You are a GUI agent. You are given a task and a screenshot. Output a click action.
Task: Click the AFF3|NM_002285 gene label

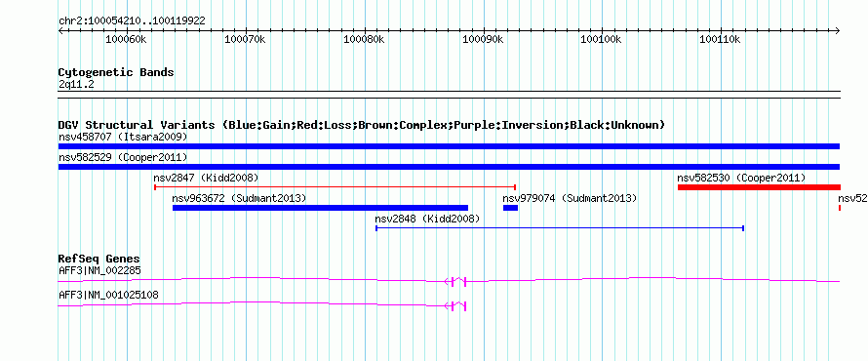99,271
